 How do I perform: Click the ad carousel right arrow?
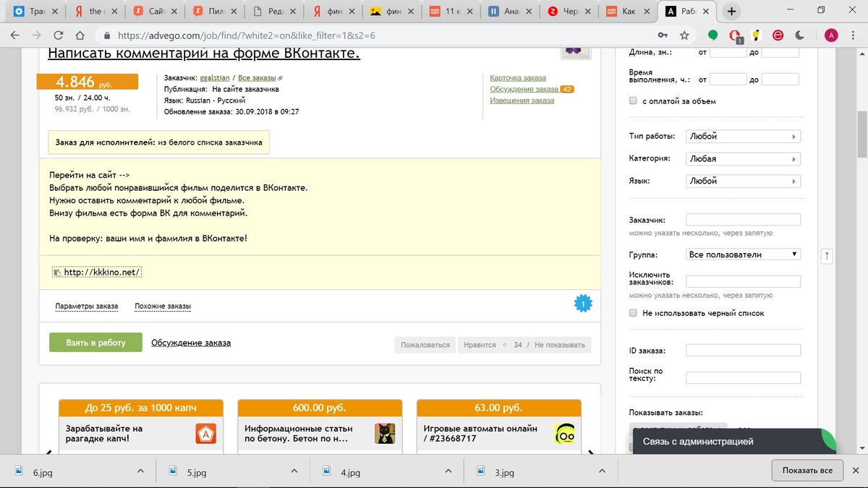point(591,453)
